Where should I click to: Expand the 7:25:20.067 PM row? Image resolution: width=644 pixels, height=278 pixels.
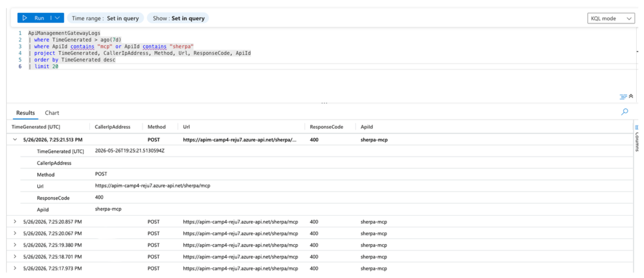click(x=15, y=233)
